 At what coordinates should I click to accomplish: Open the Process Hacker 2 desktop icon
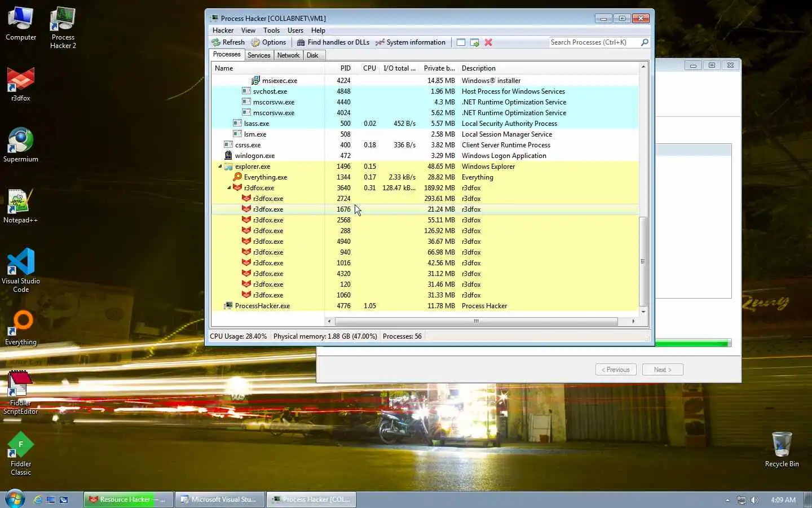pyautogui.click(x=63, y=28)
